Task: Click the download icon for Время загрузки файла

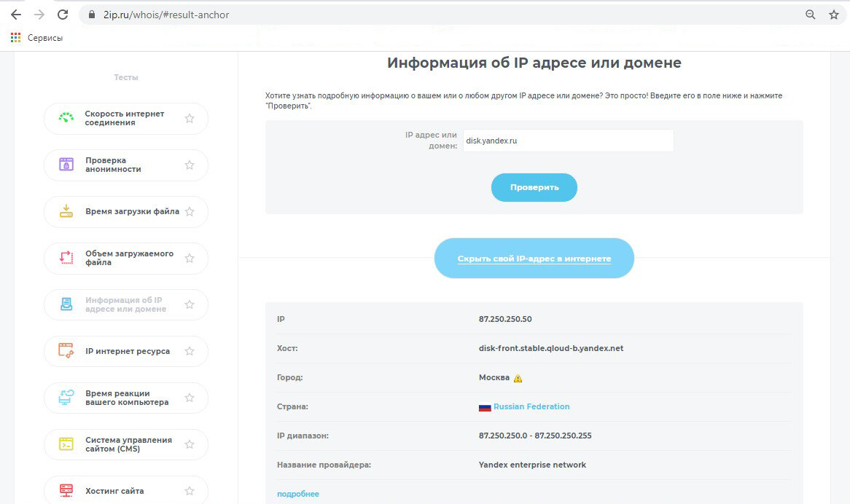Action: tap(66, 211)
